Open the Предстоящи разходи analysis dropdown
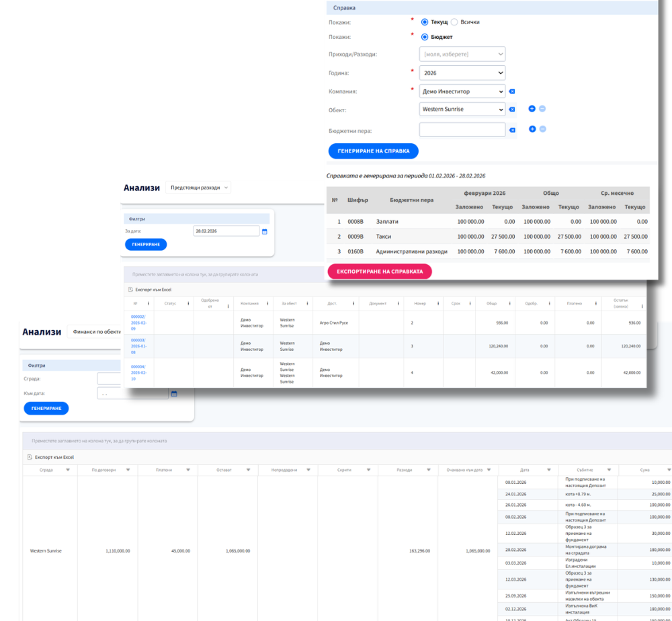The height and width of the screenshot is (621, 672). tap(198, 188)
